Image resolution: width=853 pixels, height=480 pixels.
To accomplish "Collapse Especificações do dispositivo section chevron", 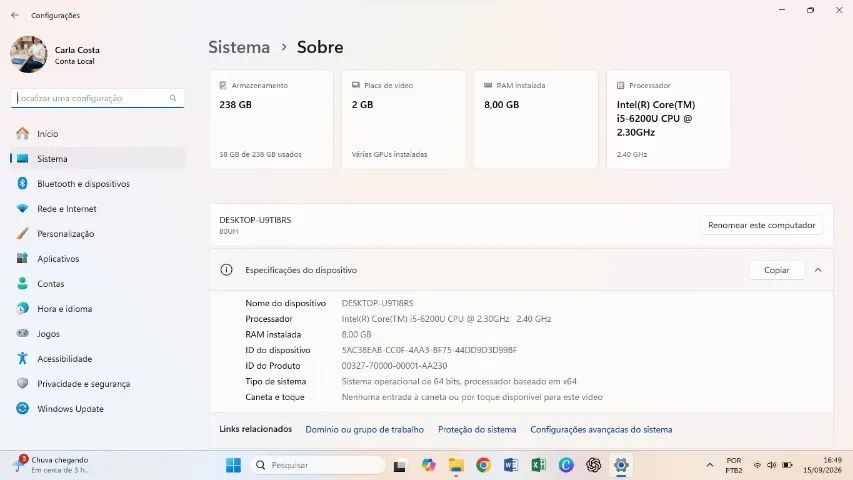I will click(x=818, y=270).
